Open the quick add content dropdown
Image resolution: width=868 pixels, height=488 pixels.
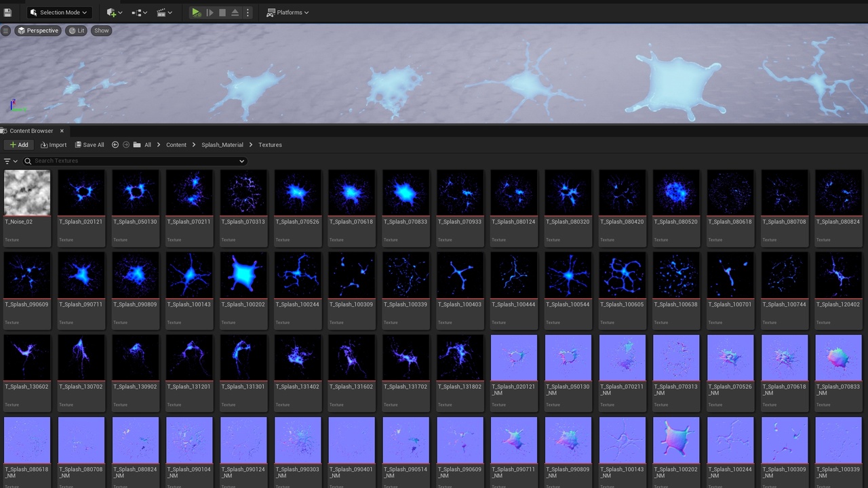click(114, 12)
